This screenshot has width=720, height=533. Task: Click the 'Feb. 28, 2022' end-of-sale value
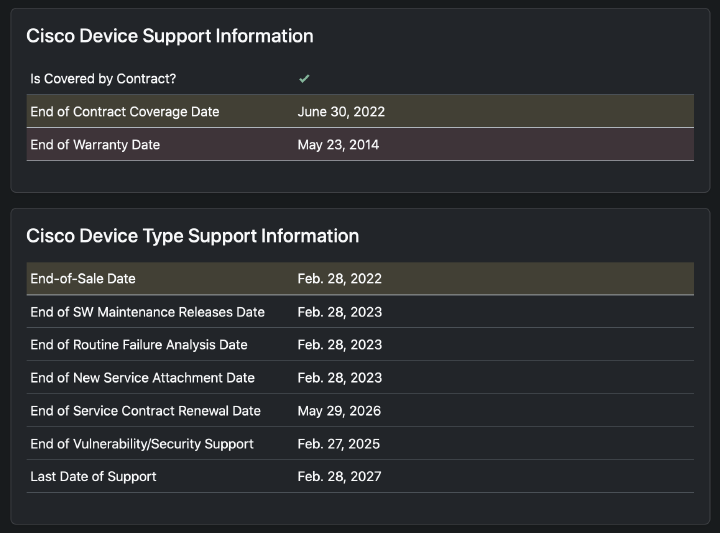(x=340, y=279)
